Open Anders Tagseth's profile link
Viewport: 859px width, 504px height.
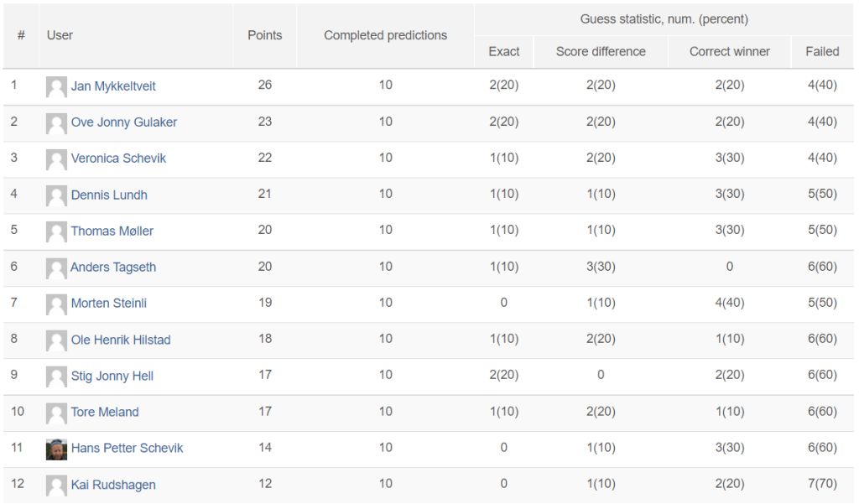coord(113,268)
